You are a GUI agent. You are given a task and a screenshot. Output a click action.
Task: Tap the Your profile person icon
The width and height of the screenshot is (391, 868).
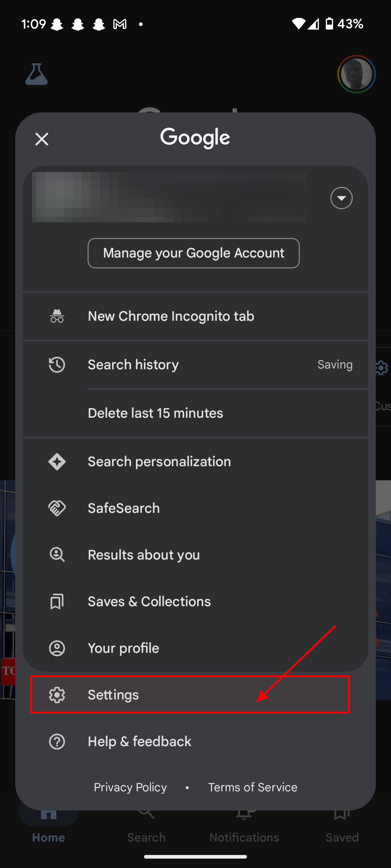click(57, 648)
